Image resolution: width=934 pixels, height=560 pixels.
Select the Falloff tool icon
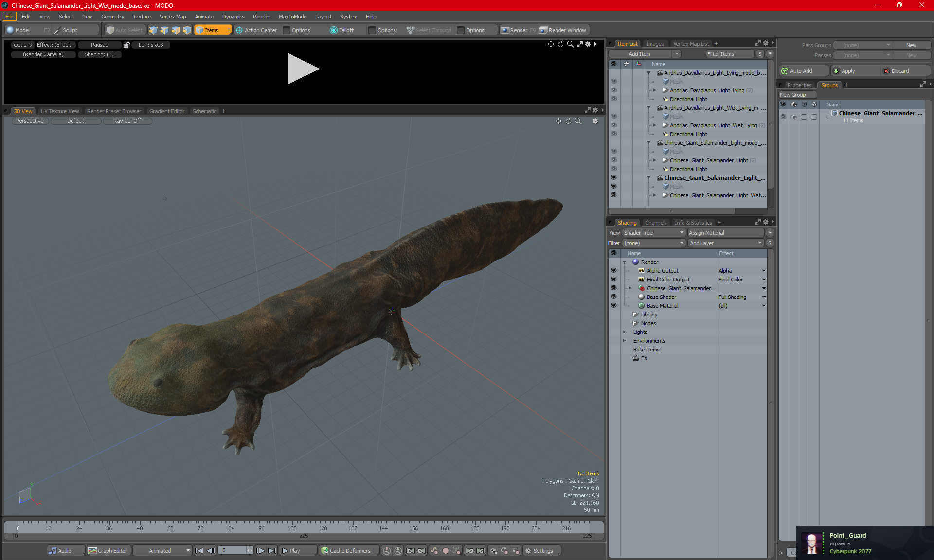pos(333,30)
